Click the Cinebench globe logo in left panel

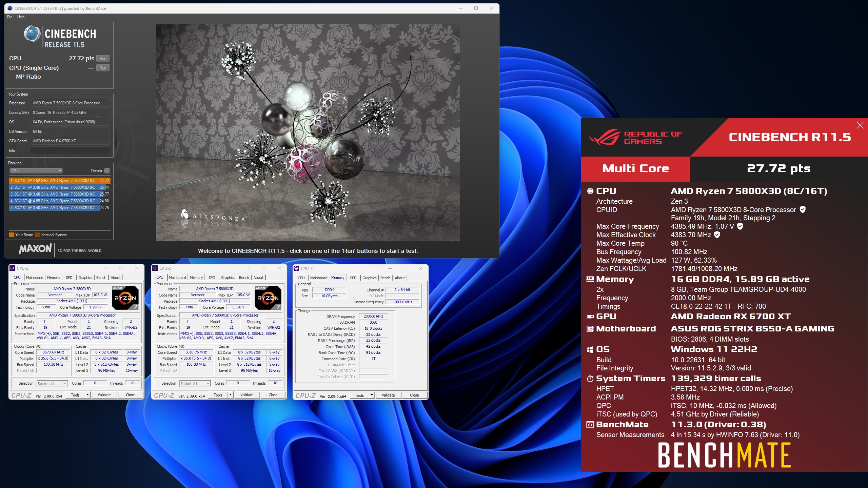tap(32, 34)
